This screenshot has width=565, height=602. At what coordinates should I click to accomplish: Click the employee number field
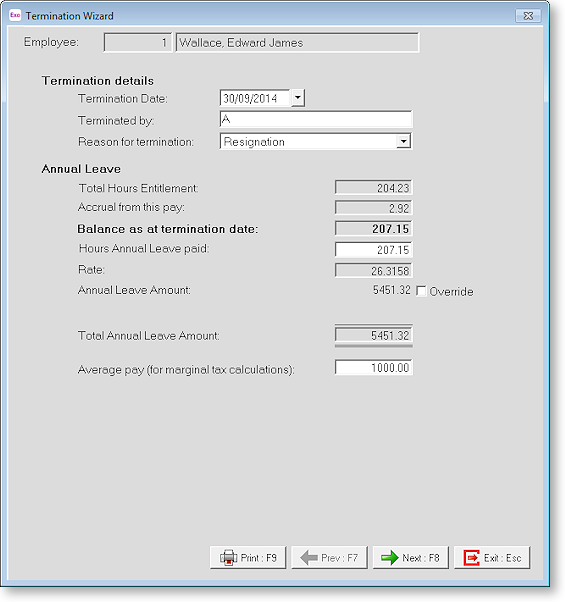coord(138,43)
